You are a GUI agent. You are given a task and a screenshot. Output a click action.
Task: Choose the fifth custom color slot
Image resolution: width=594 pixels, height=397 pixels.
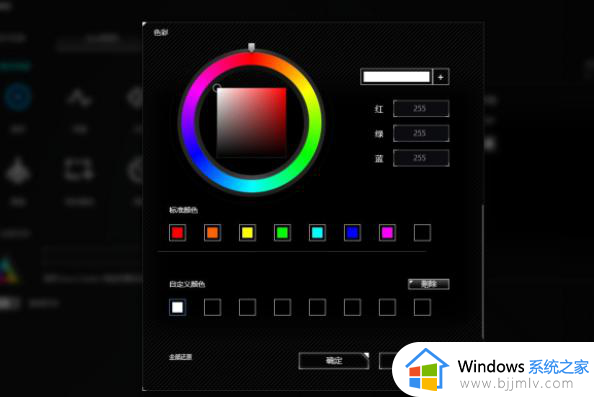click(317, 307)
